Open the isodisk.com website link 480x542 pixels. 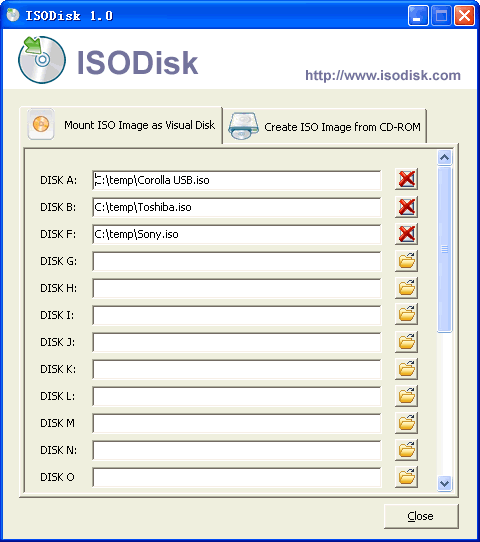point(383,75)
